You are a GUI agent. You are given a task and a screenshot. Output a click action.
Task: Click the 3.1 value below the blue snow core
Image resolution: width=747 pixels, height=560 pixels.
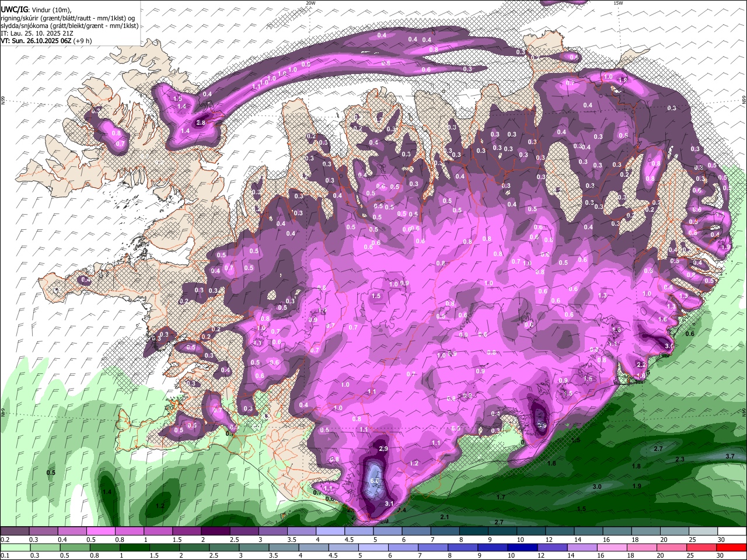coord(390,503)
